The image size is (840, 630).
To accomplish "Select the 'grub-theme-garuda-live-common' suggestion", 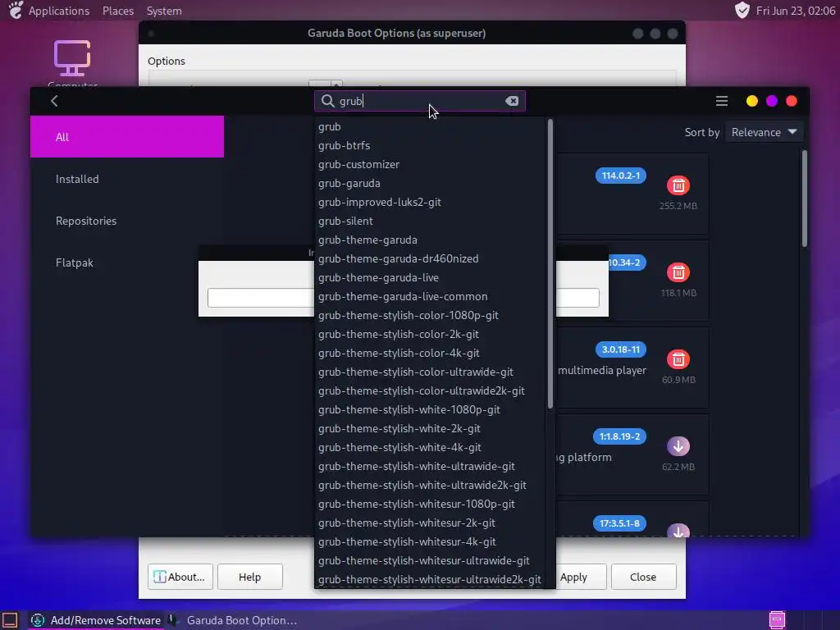I will click(x=430, y=296).
